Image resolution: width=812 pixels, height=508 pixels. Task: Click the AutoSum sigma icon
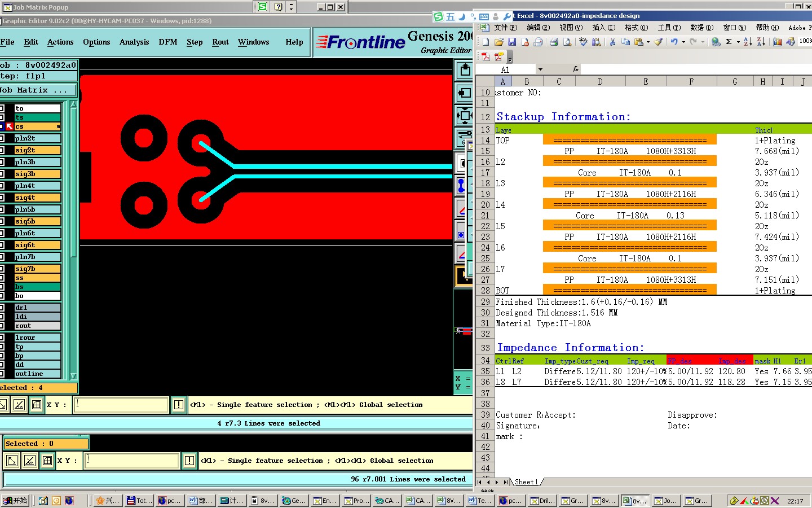729,42
